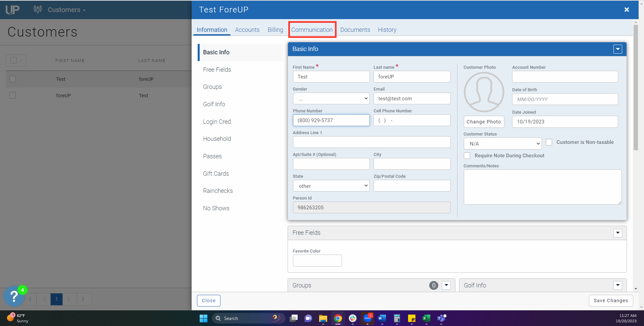The image size is (644, 326).
Task: Collapse the Free Fields panel
Action: coord(618,233)
